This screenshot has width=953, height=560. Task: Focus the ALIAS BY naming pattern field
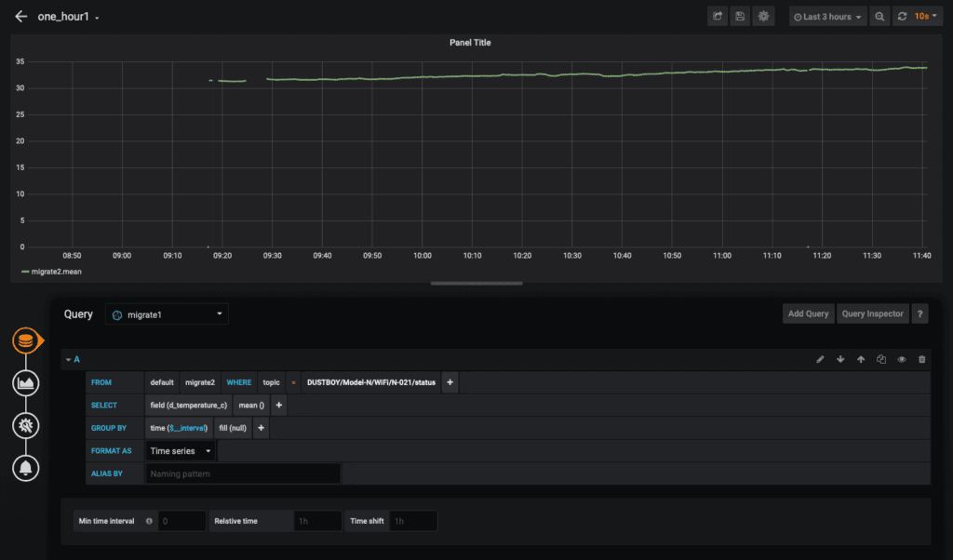tap(243, 473)
